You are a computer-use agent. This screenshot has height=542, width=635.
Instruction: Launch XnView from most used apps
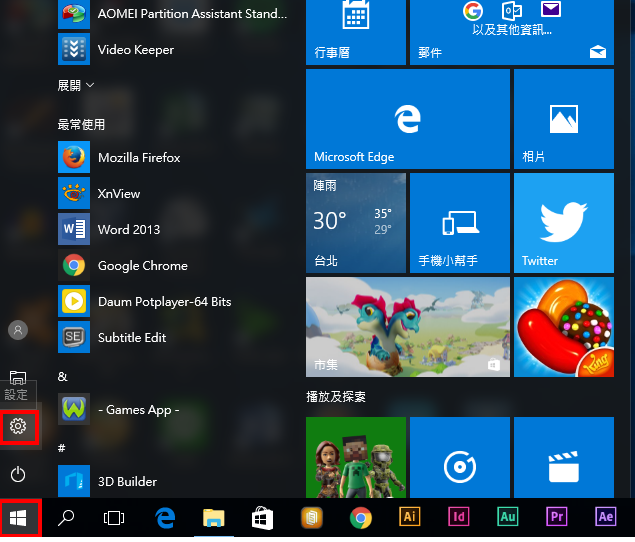tap(174, 193)
